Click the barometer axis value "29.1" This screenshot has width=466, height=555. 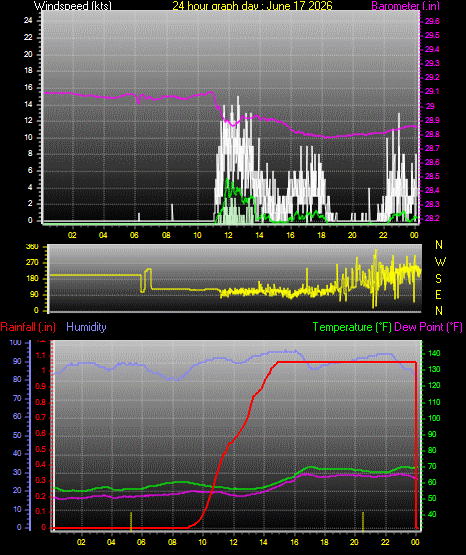[x=432, y=92]
